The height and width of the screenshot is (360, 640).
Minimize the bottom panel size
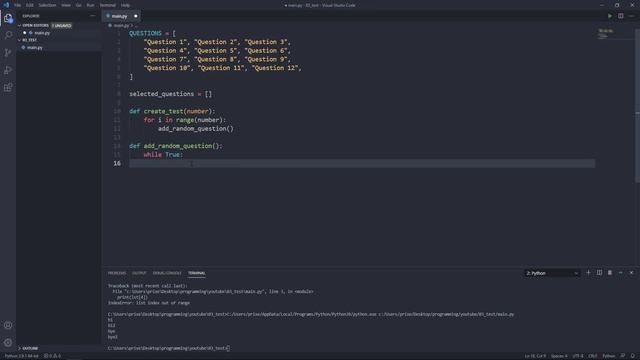620,273
